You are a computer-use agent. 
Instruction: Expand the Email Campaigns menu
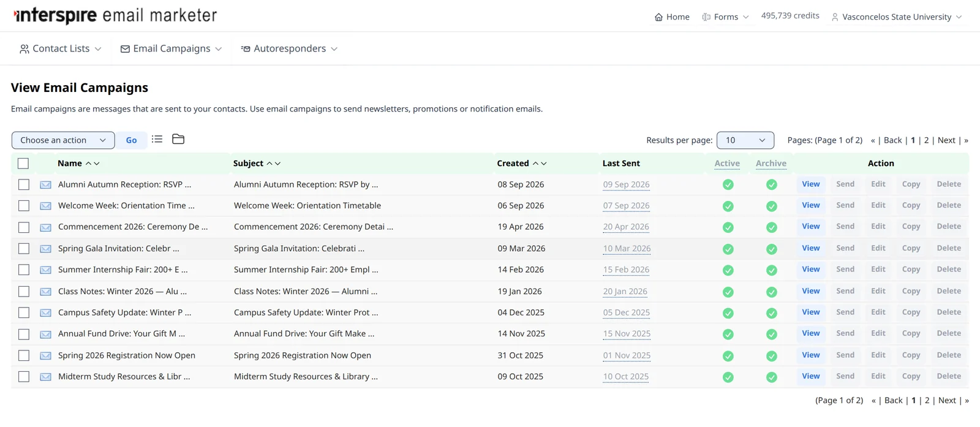(171, 48)
